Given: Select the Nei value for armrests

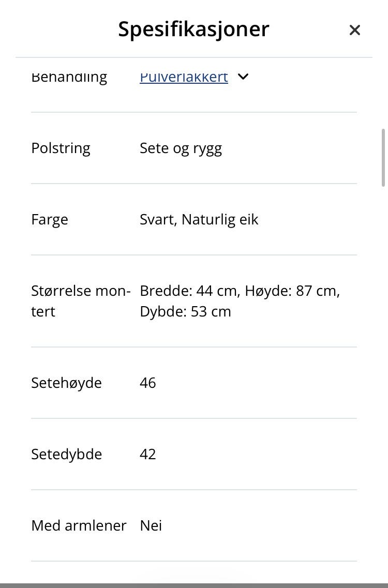Looking at the screenshot, I should [x=150, y=525].
